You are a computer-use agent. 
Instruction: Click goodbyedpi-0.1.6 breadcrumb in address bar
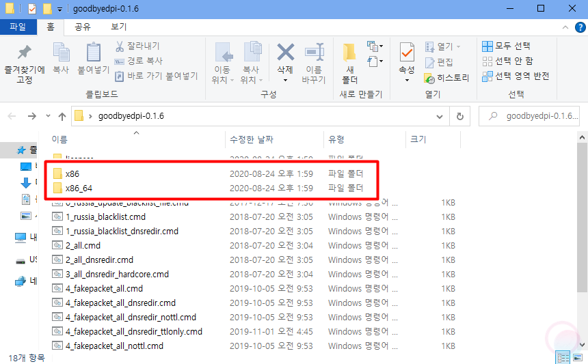[131, 116]
